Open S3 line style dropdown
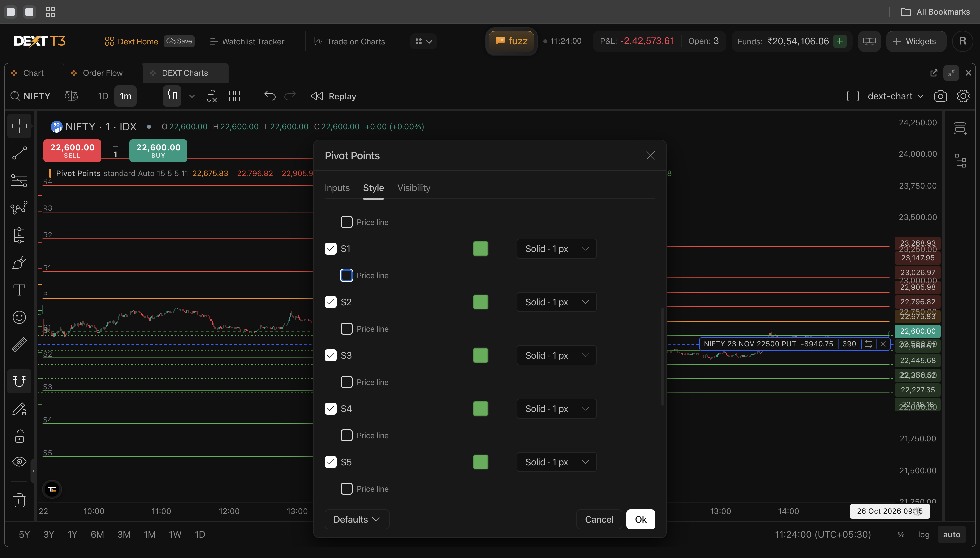Viewport: 980px width, 558px height. pos(556,355)
